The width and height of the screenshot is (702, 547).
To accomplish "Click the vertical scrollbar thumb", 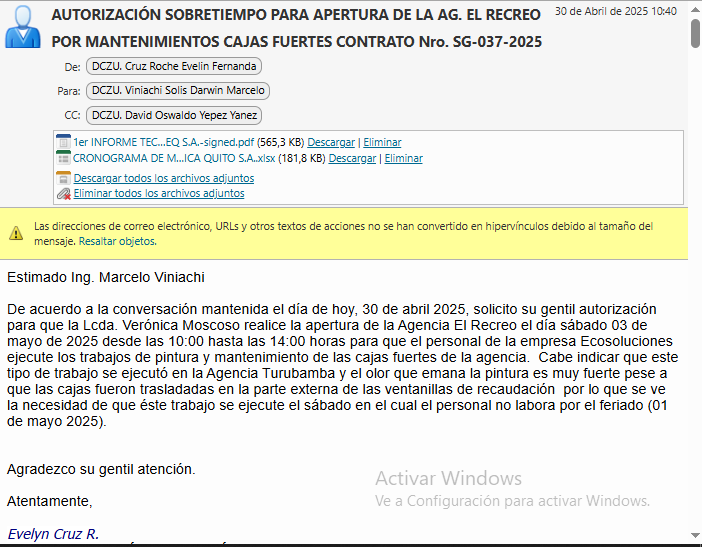I will pos(695,33).
